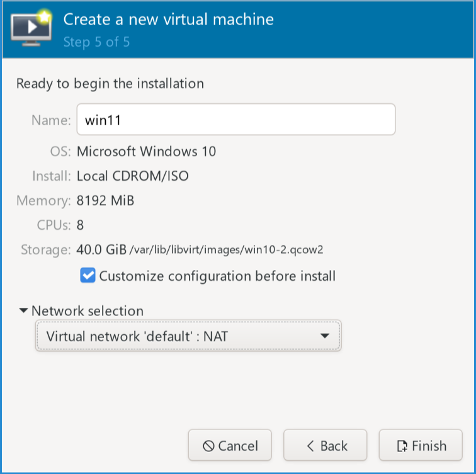Viewport: 476px width, 474px height.
Task: Open the Virtual network 'default' : NAT dropdown
Action: (x=188, y=336)
